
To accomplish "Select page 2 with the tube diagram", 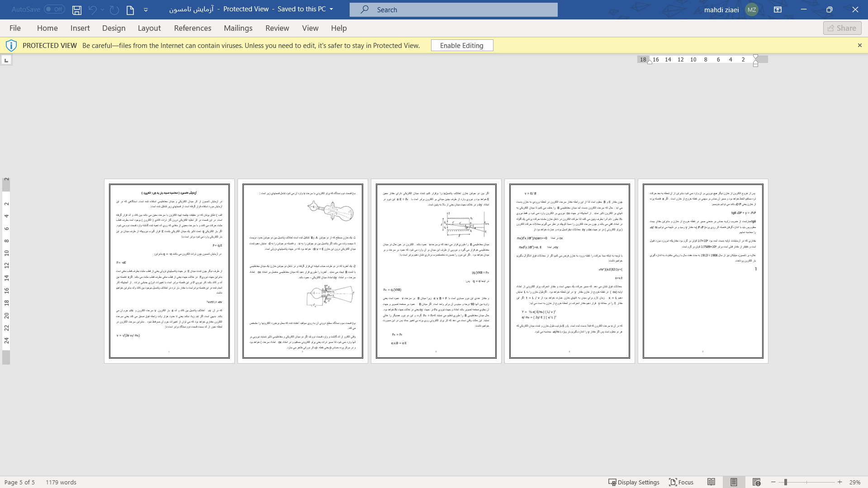I will pyautogui.click(x=303, y=271).
